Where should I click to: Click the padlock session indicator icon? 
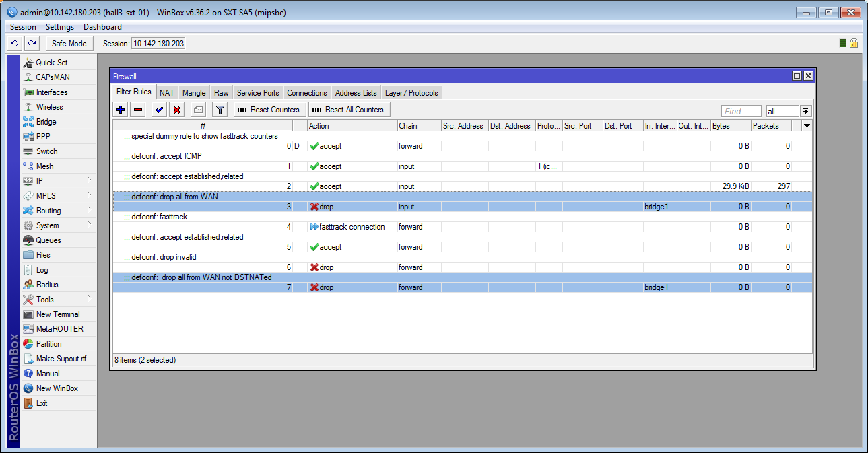tap(854, 42)
